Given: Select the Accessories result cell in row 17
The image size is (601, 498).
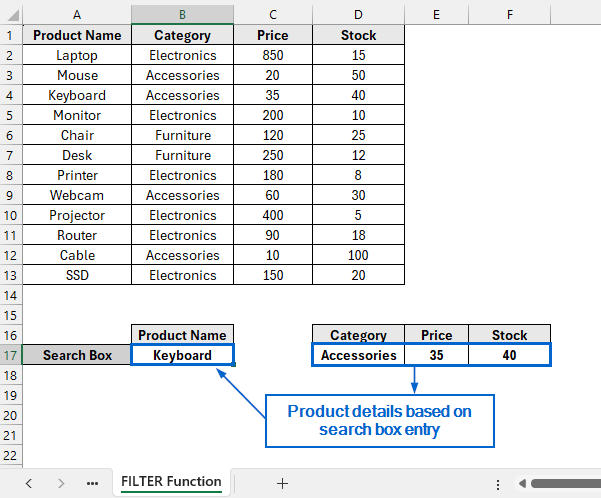Looking at the screenshot, I should [358, 355].
